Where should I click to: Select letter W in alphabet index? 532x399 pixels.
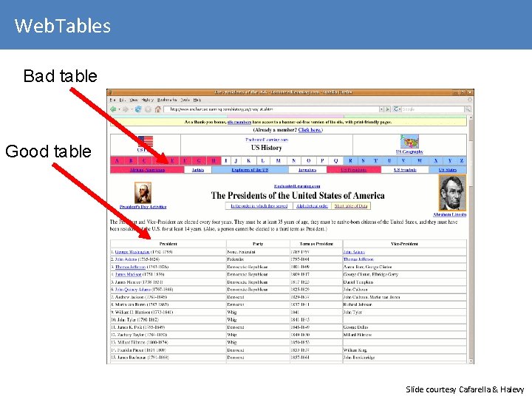click(x=420, y=160)
